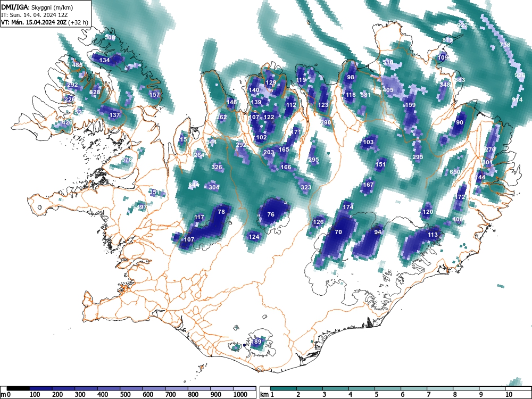This screenshot has width=532, height=399.
Task: Click the visibility value '76' on the map
Action: click(271, 214)
